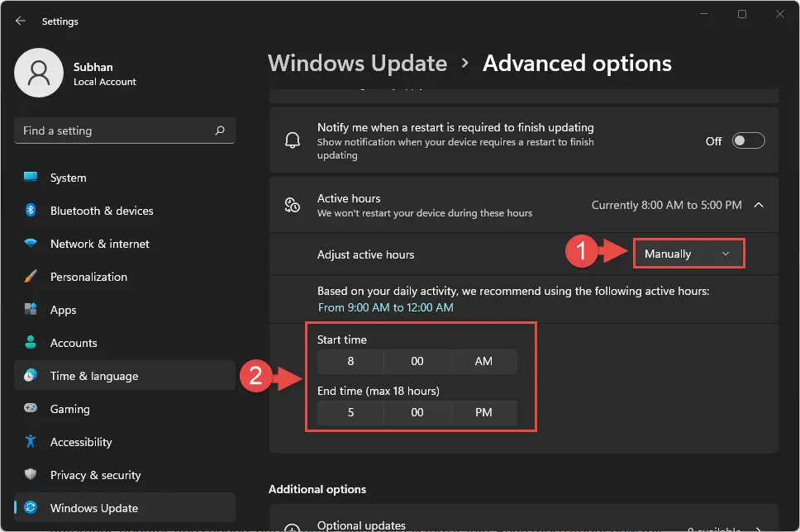The height and width of the screenshot is (532, 800).
Task: Click recommended hours From 9:00 AM link
Action: click(x=386, y=307)
